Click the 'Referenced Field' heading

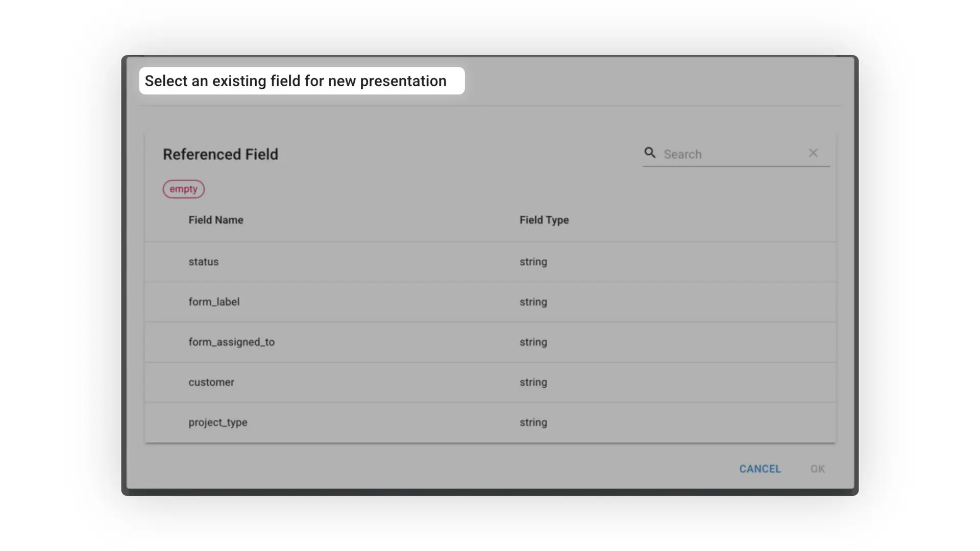point(220,154)
